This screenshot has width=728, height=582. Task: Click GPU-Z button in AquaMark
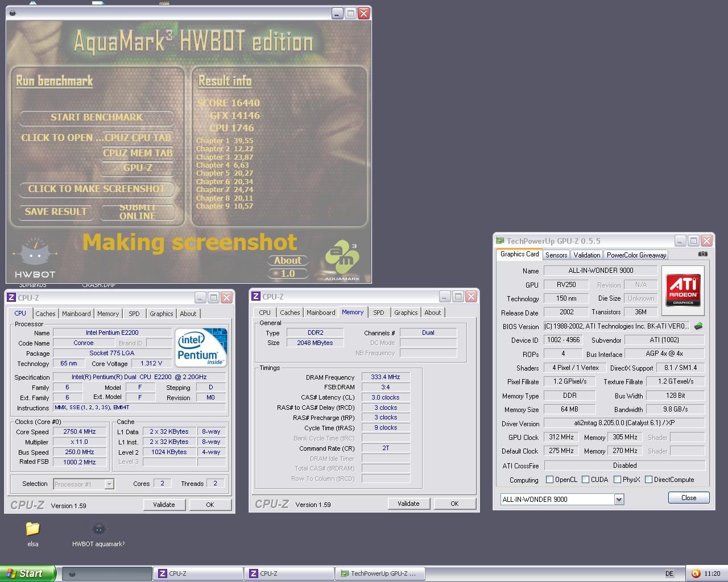coord(138,168)
